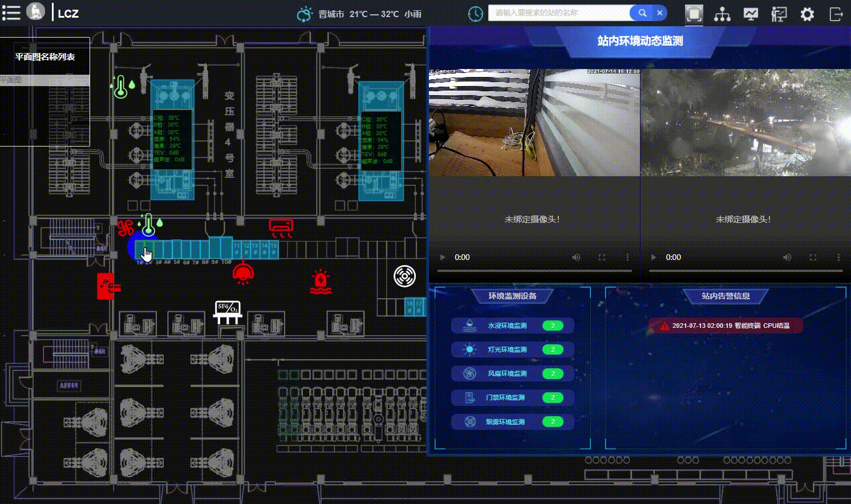
Task: Toggle fullscreen on the right video player
Action: (812, 257)
